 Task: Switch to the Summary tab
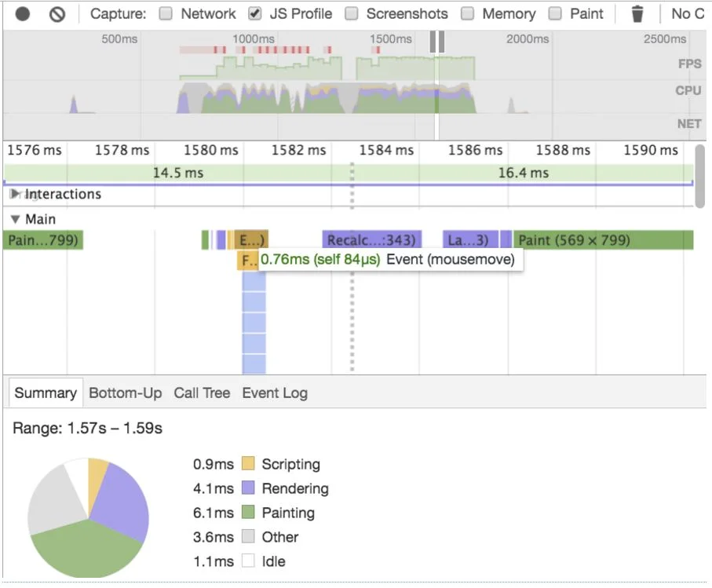tap(46, 393)
